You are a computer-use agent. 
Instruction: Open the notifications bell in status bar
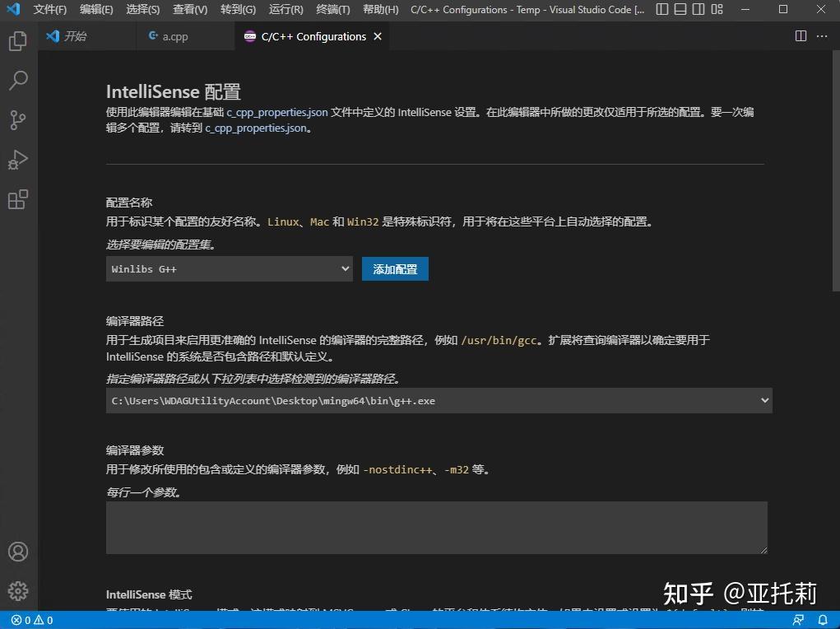(x=823, y=619)
